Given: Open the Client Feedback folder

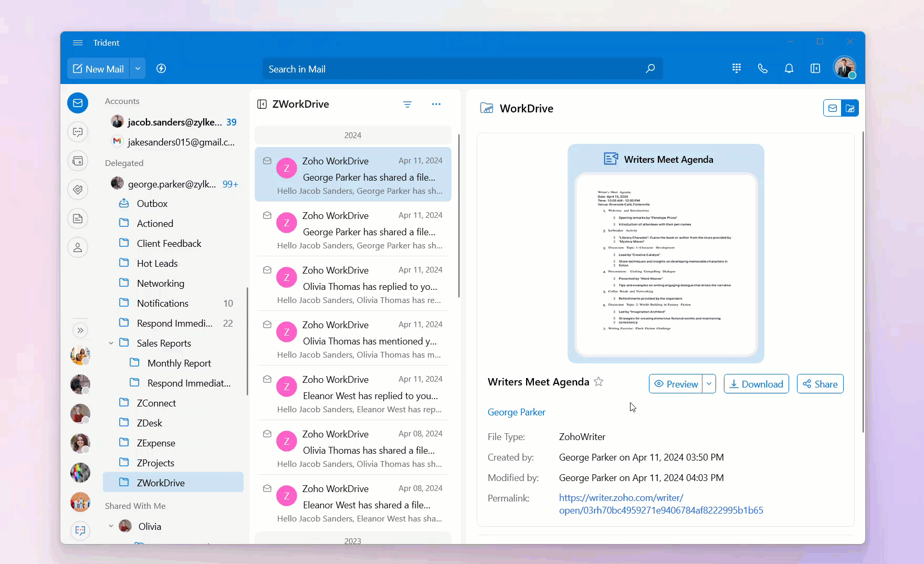Looking at the screenshot, I should pyautogui.click(x=173, y=243).
